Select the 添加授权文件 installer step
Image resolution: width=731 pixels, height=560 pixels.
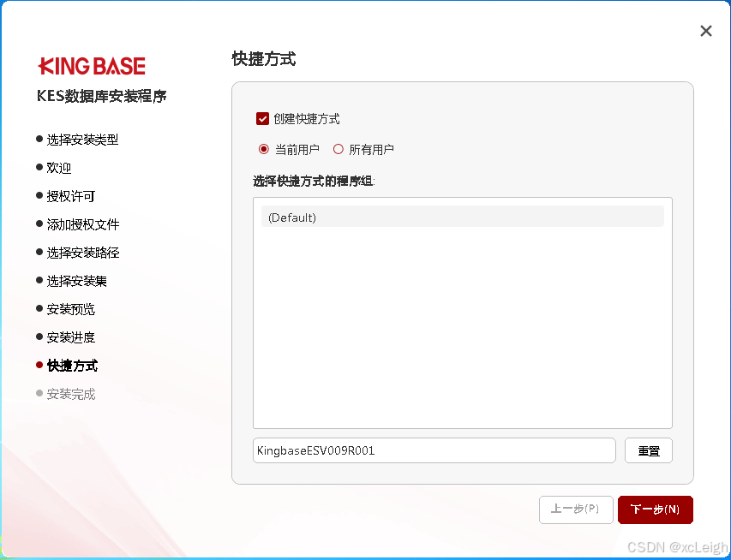point(83,224)
